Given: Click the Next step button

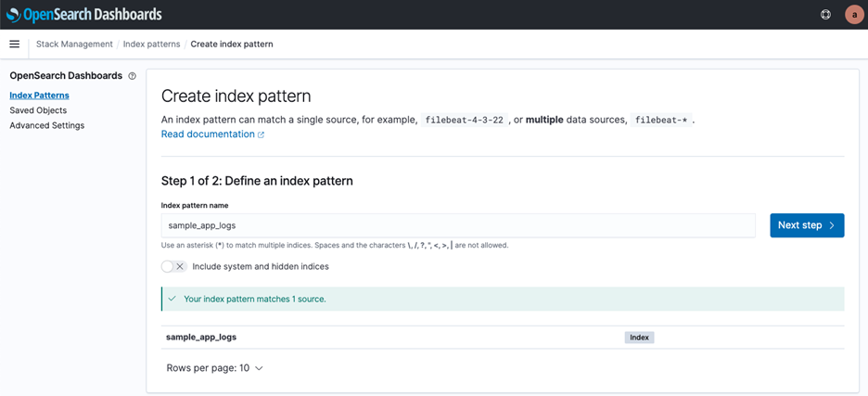Looking at the screenshot, I should coord(806,225).
